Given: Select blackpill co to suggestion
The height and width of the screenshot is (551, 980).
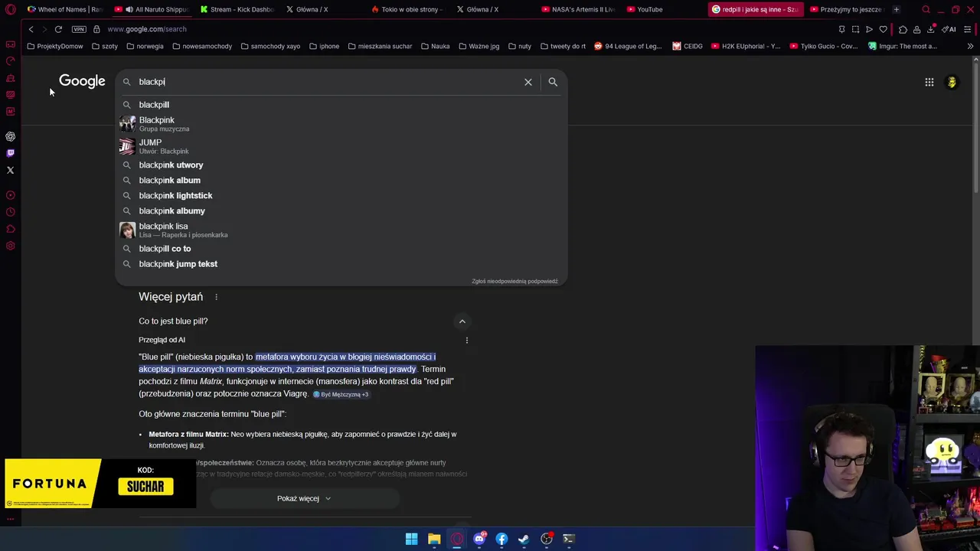Looking at the screenshot, I should (341, 249).
